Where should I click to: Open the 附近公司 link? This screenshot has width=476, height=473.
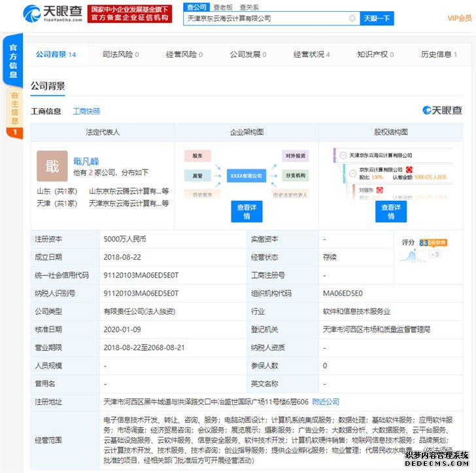coord(326,402)
